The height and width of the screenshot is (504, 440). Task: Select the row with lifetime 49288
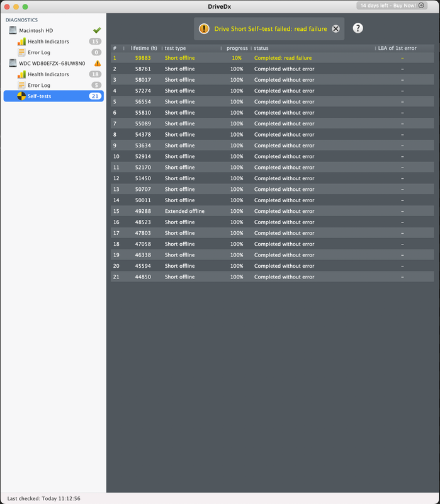coord(273,211)
